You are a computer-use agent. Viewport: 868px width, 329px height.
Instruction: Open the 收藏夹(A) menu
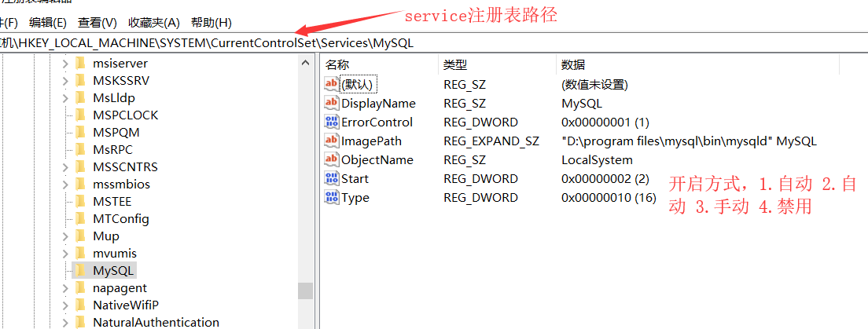coord(154,23)
